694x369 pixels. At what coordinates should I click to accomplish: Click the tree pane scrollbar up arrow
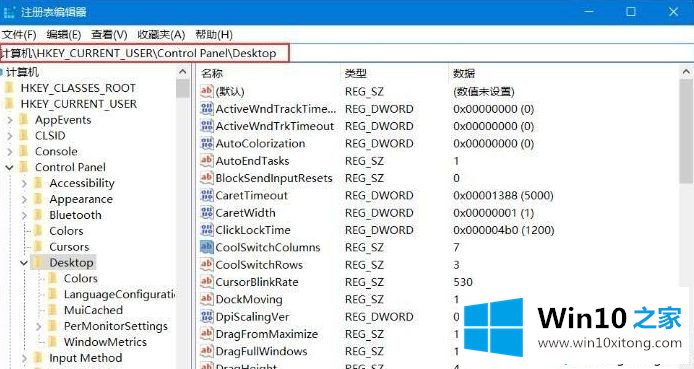click(183, 72)
